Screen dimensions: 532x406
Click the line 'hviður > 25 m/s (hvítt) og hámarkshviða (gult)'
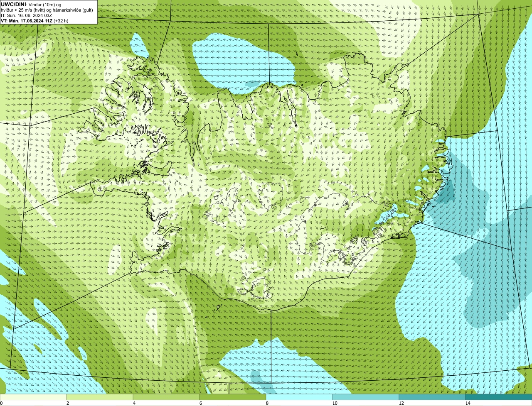pyautogui.click(x=47, y=10)
